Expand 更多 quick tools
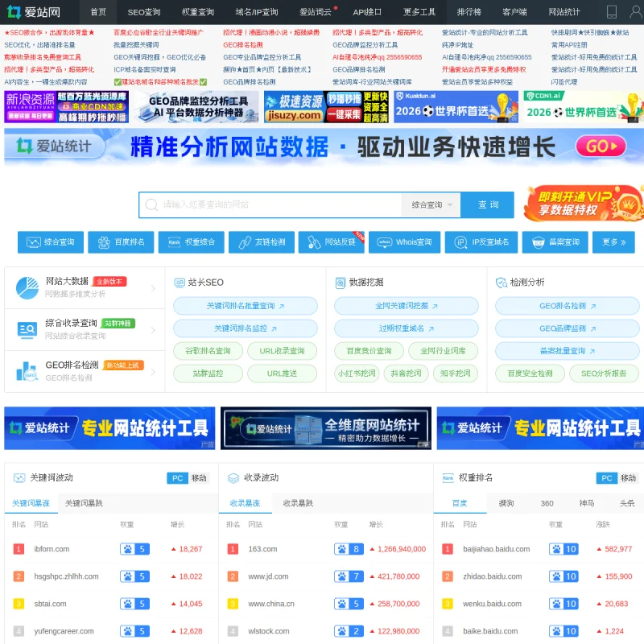Screen dimensions: 644x644 point(614,242)
